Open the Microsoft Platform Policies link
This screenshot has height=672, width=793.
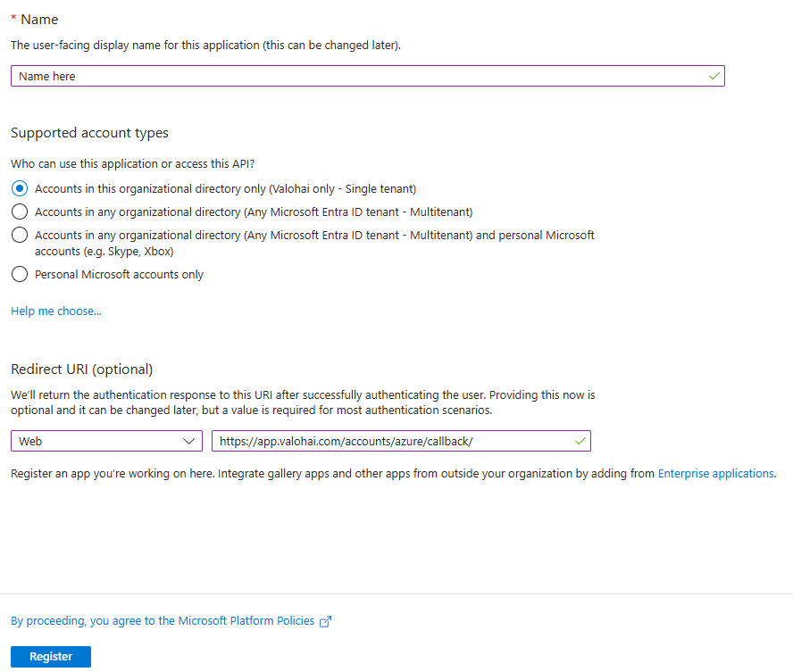click(163, 621)
